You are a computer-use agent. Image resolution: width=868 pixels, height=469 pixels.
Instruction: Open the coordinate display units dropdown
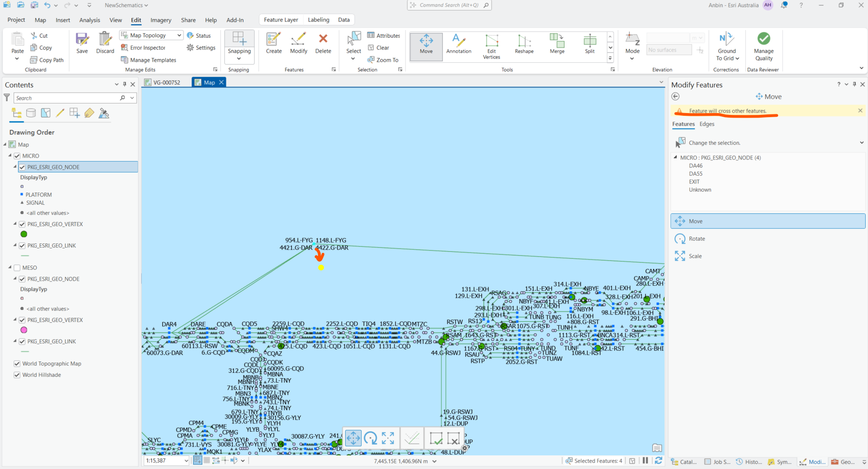[435, 461]
